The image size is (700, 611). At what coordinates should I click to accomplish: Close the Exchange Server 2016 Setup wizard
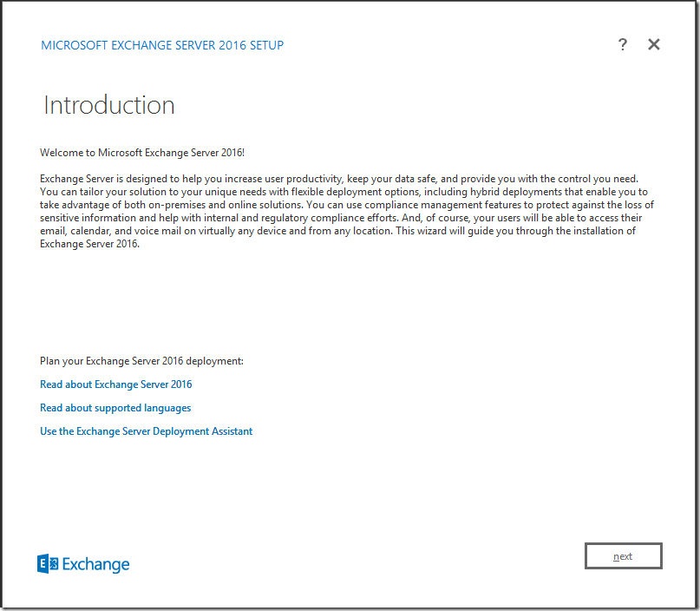[x=653, y=44]
